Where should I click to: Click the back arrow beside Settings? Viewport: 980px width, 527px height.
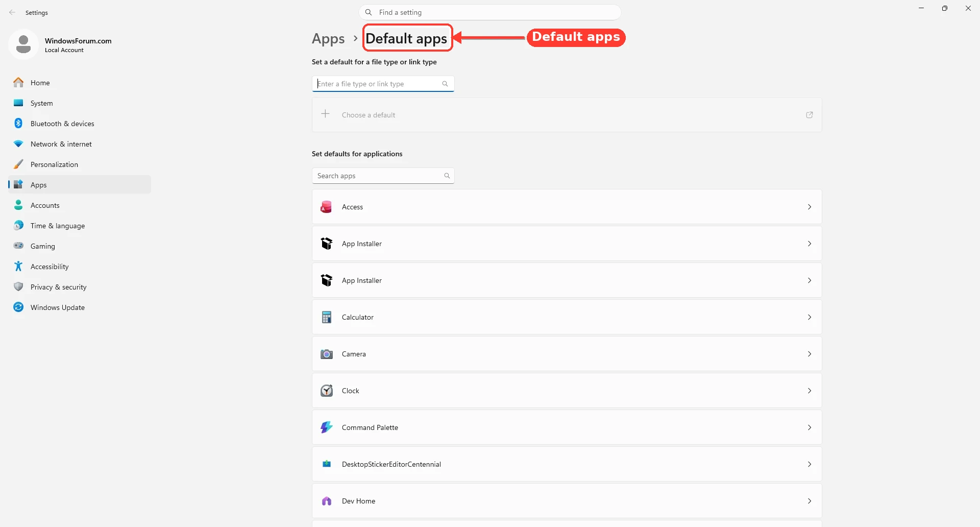click(12, 12)
